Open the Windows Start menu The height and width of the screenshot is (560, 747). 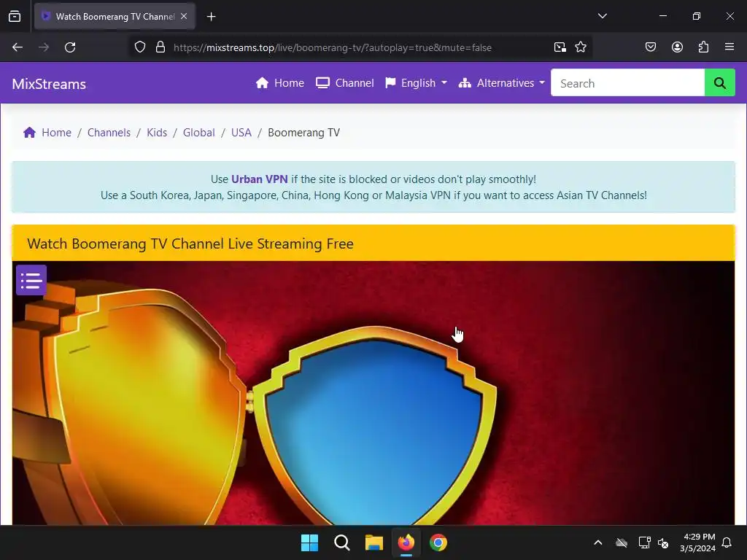click(309, 542)
